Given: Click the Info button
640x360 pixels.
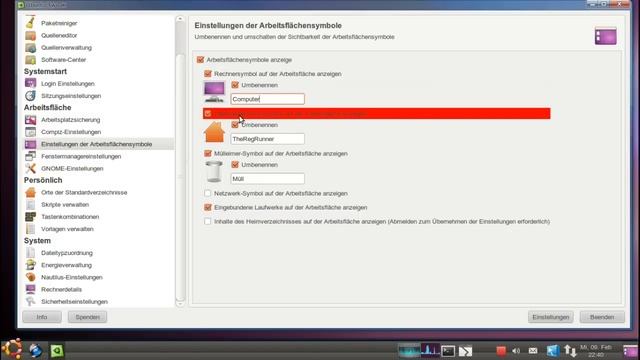Looking at the screenshot, I should (x=42, y=317).
